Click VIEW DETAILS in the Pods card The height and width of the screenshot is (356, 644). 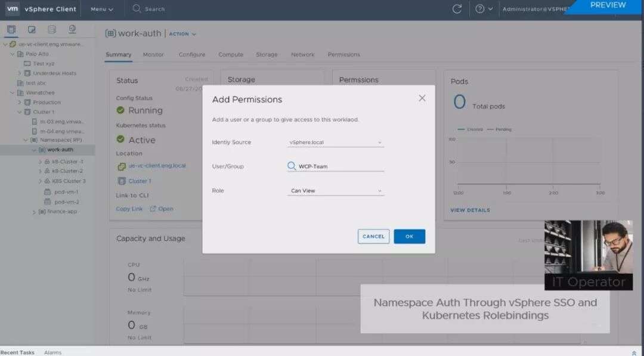470,210
